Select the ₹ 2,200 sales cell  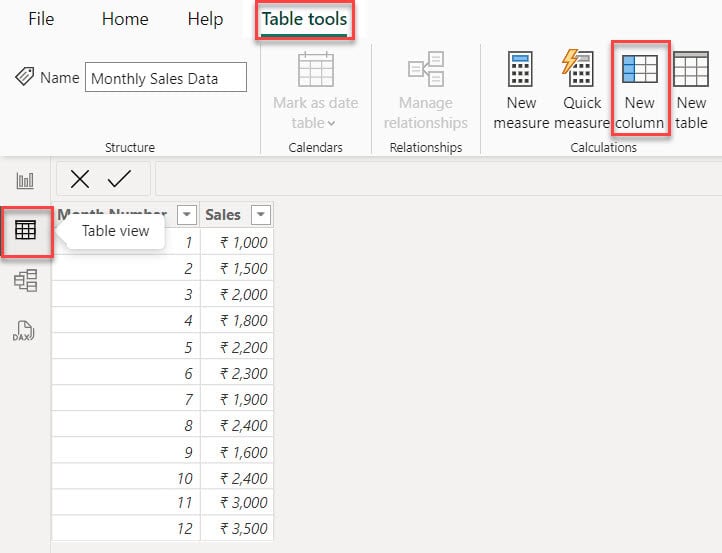pyautogui.click(x=237, y=347)
